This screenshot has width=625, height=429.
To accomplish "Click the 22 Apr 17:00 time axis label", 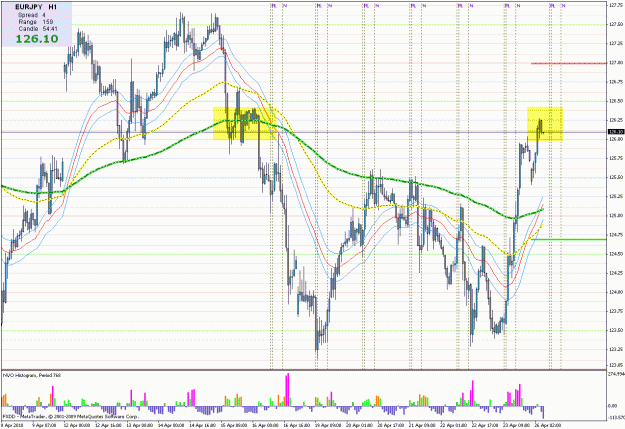I will [484, 425].
